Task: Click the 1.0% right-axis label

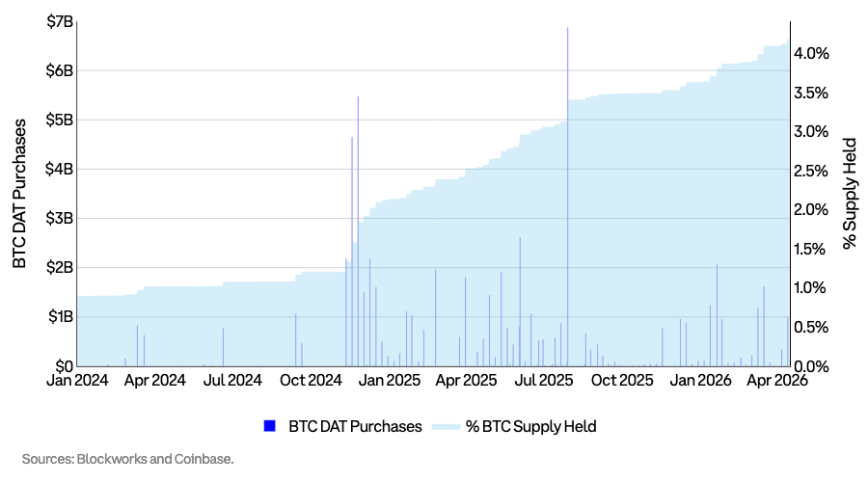Action: (809, 288)
